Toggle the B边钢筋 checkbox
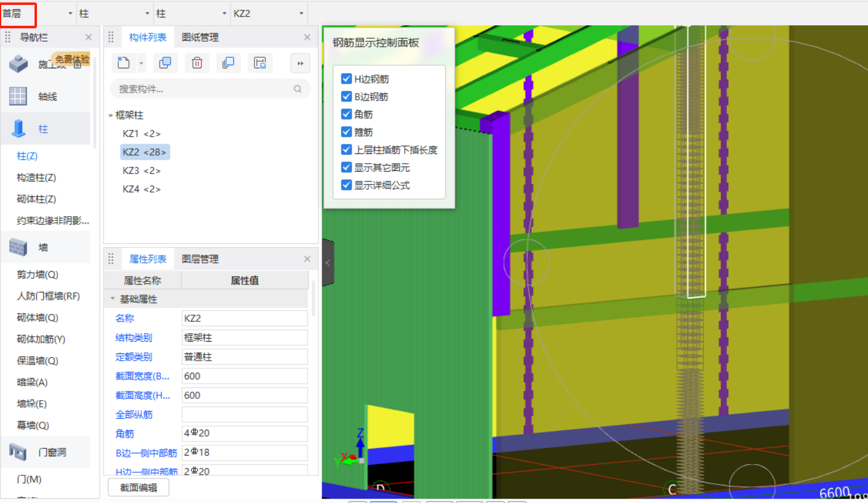The width and height of the screenshot is (868, 503). point(346,97)
